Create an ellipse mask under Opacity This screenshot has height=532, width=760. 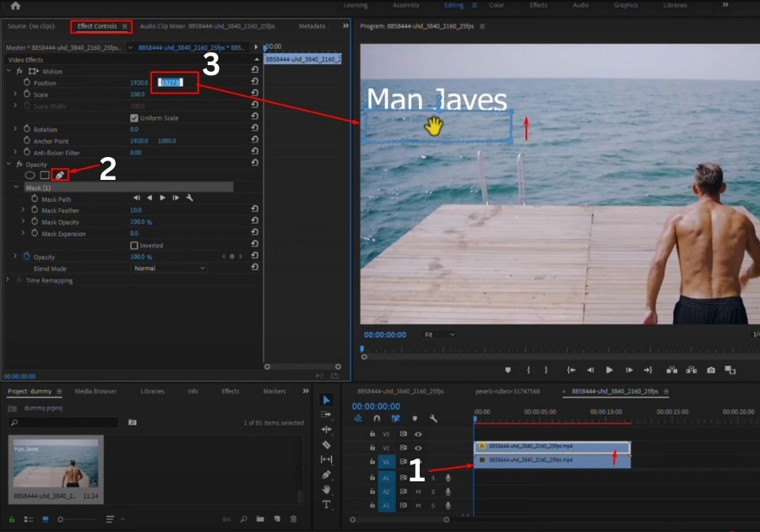pyautogui.click(x=30, y=175)
